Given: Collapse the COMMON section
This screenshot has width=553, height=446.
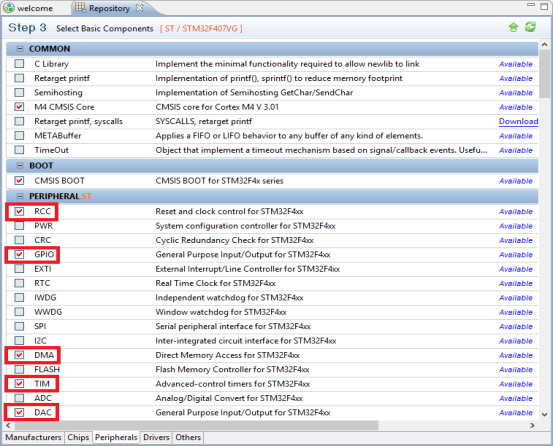Looking at the screenshot, I should (20, 49).
